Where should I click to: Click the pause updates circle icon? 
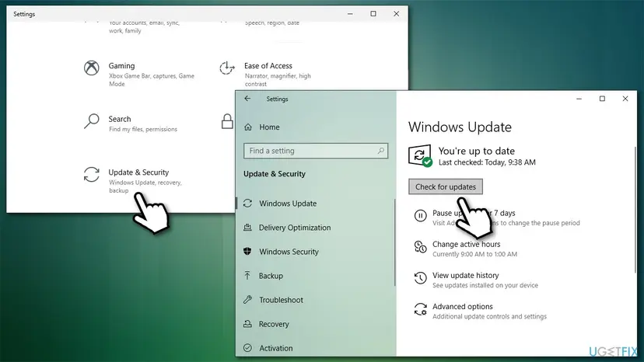click(x=420, y=215)
